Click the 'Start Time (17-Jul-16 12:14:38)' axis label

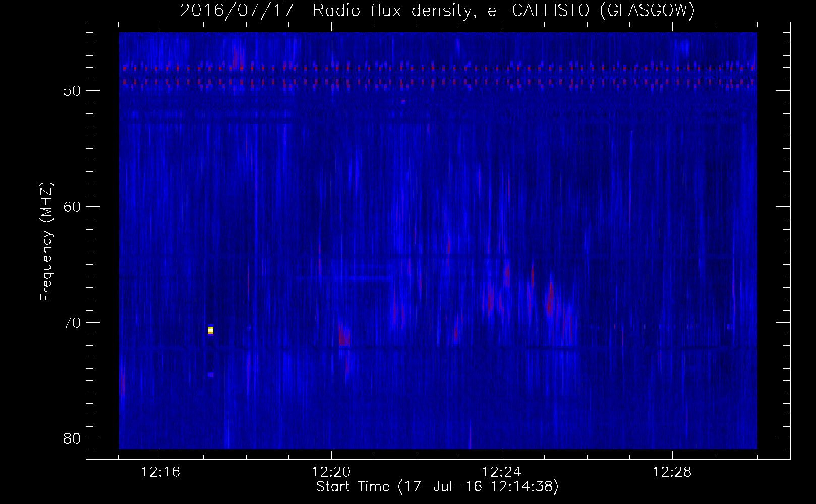tap(437, 487)
